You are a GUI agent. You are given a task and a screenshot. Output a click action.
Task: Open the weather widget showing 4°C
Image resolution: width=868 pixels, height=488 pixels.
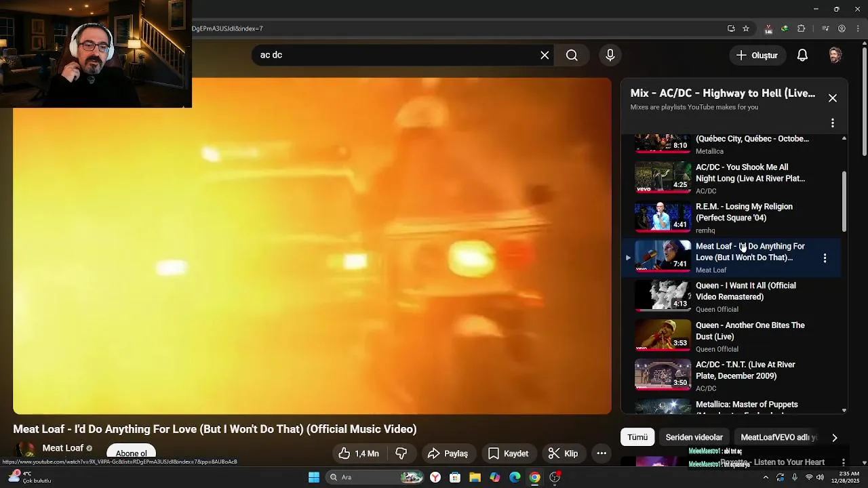coord(31,477)
